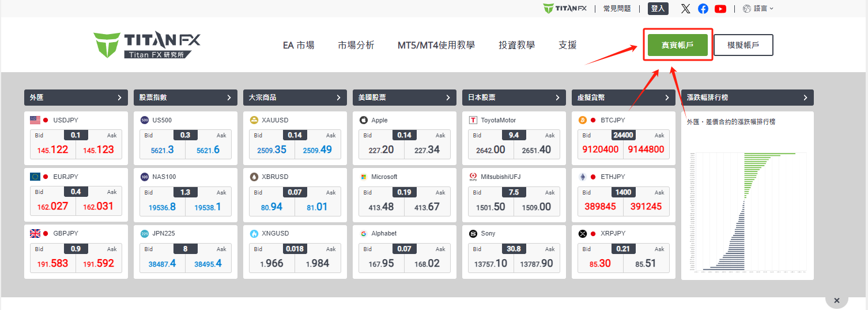Expand the 漲跌幅排行榜 header
Screen dimensions: 868x310
tap(748, 98)
